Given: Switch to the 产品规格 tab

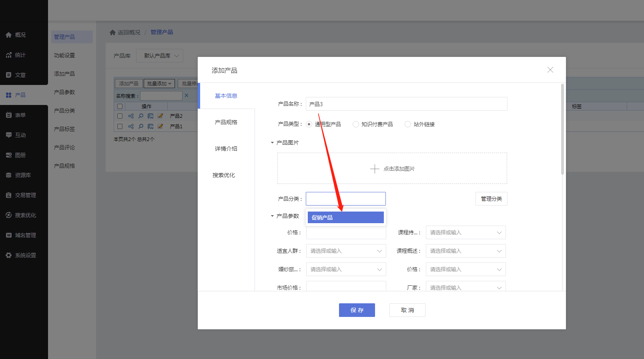Looking at the screenshot, I should [x=226, y=122].
